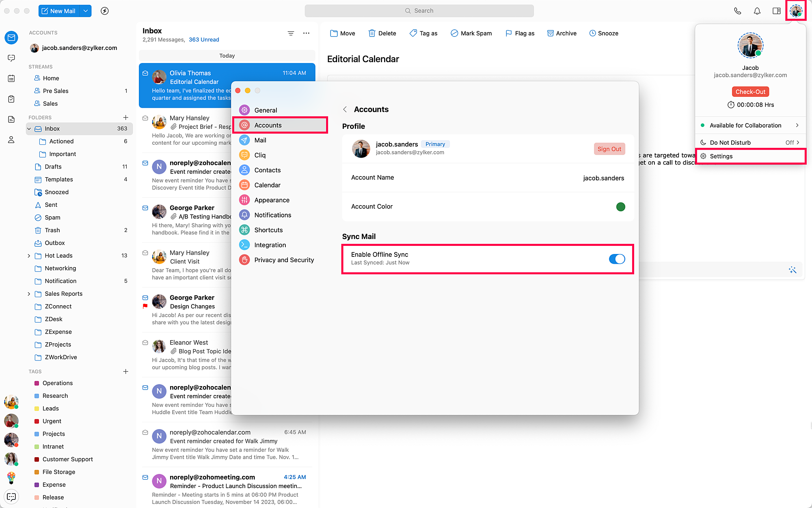This screenshot has height=508, width=812.
Task: Click the phone call icon in top bar
Action: point(737,11)
